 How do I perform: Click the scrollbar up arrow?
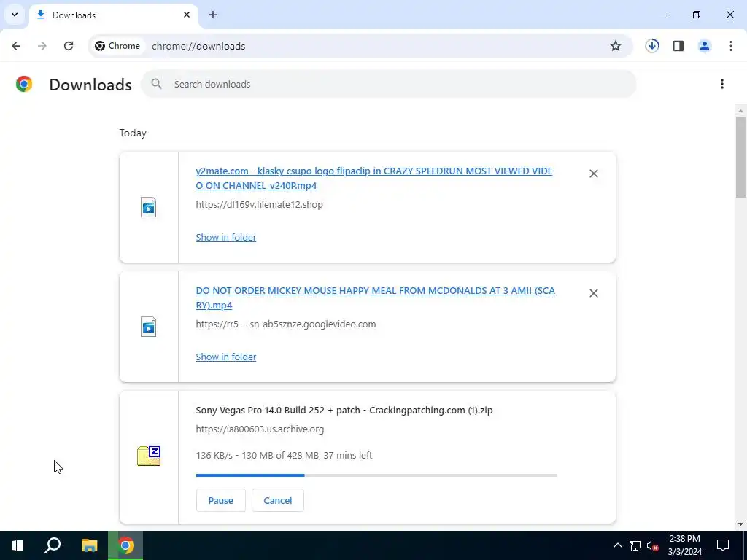(x=740, y=111)
